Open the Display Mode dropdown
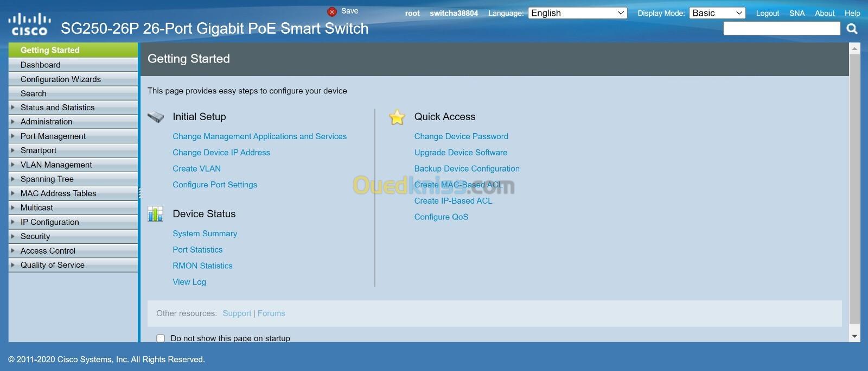 point(717,13)
